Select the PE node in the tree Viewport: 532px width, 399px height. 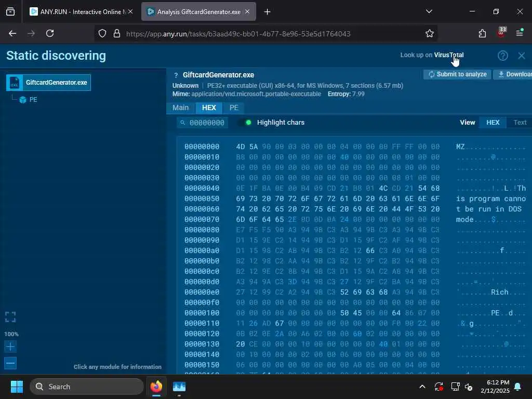pos(33,100)
